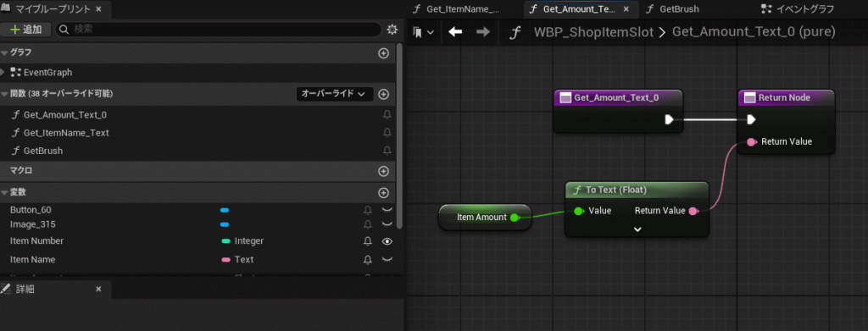The image size is (868, 331).
Task: Toggle Button_60 visibility eye
Action: tap(387, 210)
